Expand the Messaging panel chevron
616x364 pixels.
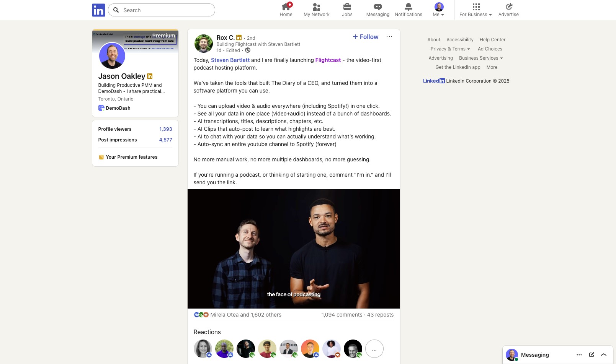click(604, 355)
